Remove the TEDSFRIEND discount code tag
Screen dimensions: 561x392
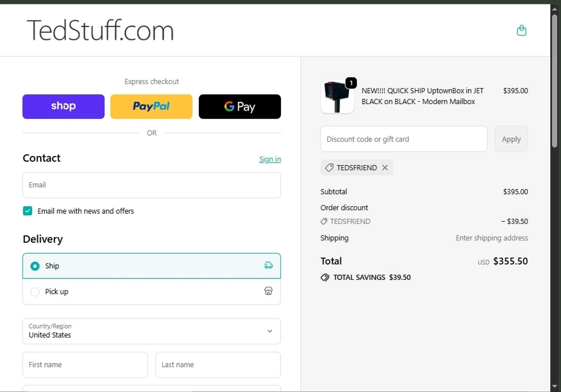point(385,168)
